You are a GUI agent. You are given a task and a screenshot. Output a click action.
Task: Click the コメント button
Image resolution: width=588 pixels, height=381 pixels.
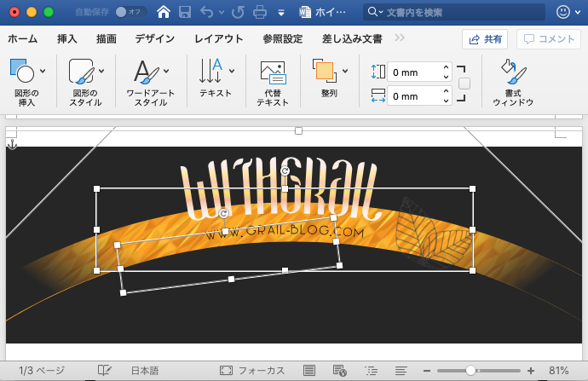550,39
